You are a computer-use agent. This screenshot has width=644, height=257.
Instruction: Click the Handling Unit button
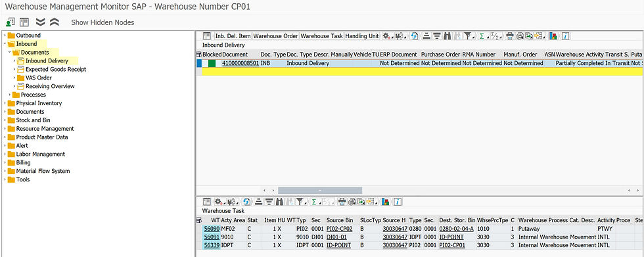click(362, 35)
